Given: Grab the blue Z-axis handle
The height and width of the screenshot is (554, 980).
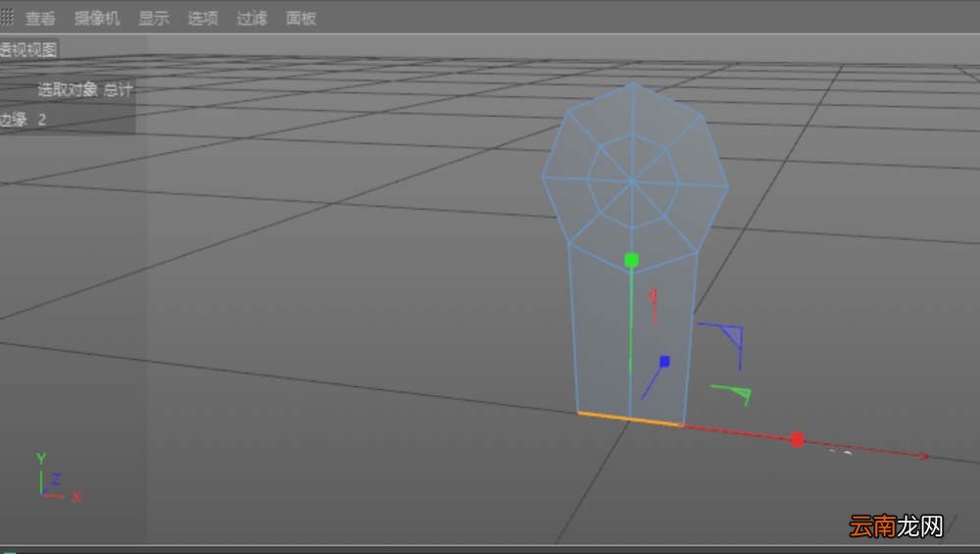Looking at the screenshot, I should pyautogui.click(x=664, y=362).
